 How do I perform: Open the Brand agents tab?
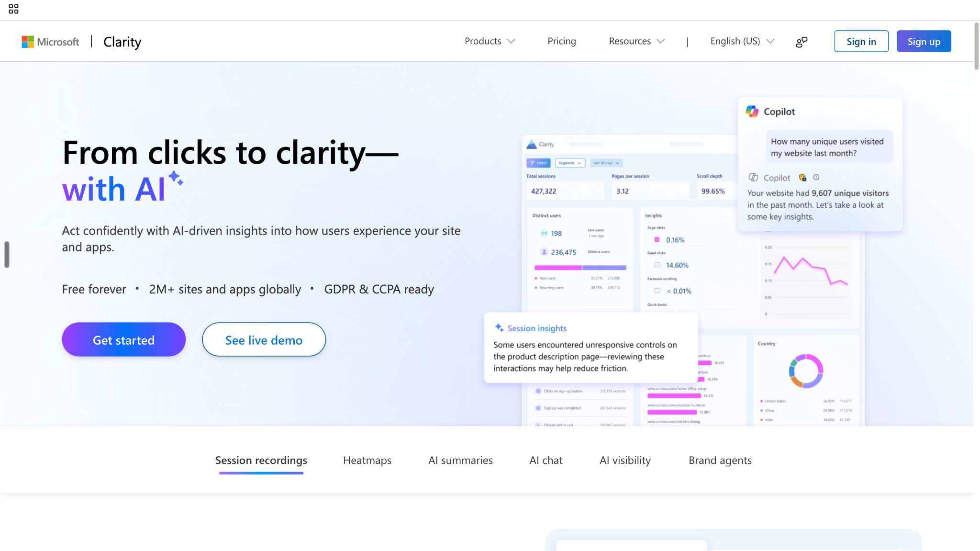720,461
